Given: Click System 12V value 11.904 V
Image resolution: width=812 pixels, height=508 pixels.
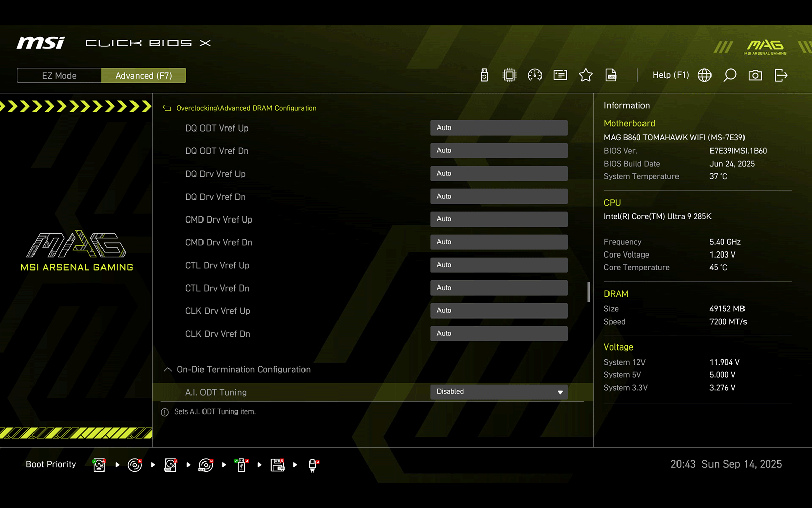Looking at the screenshot, I should click(x=725, y=362).
